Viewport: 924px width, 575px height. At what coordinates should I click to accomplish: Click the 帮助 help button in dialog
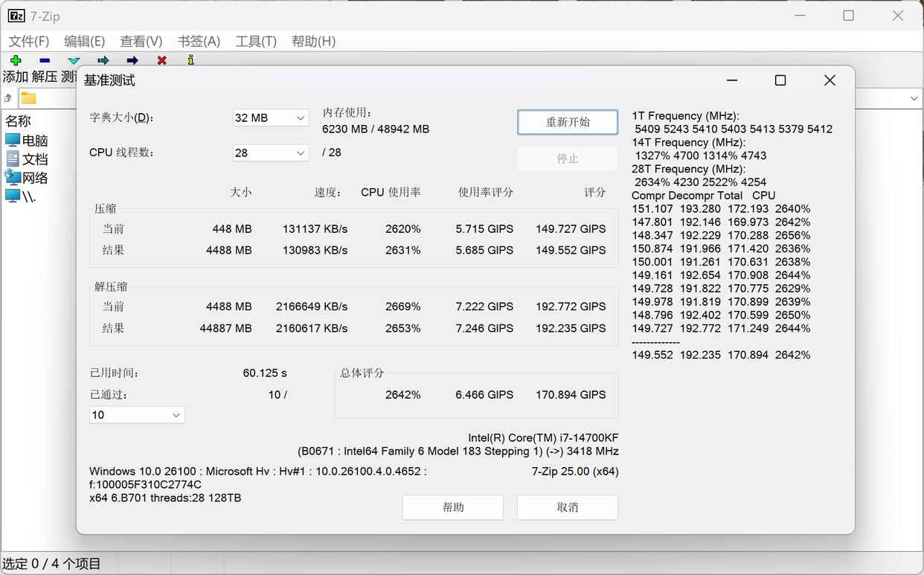(453, 507)
